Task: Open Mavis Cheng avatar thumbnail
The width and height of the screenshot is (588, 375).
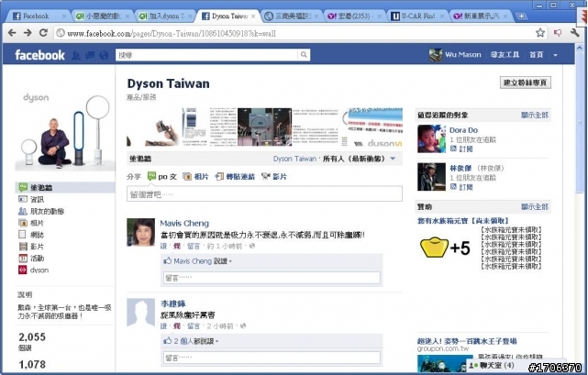Action: point(140,232)
